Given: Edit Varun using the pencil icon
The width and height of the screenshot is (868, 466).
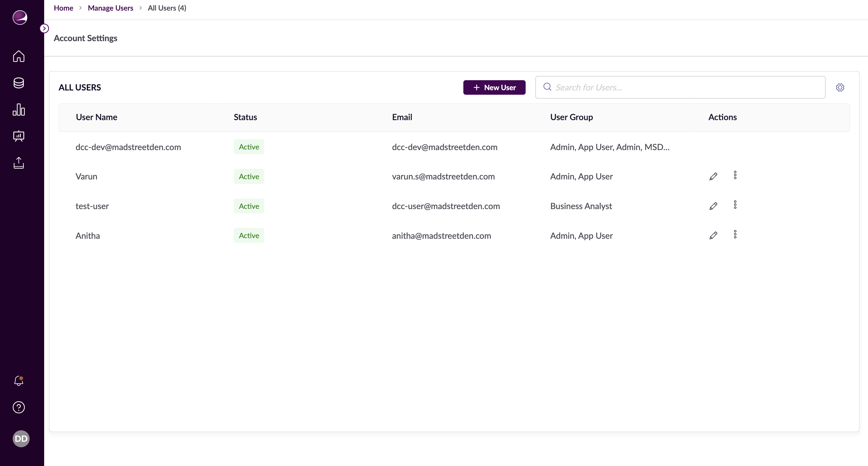Looking at the screenshot, I should pos(713,176).
